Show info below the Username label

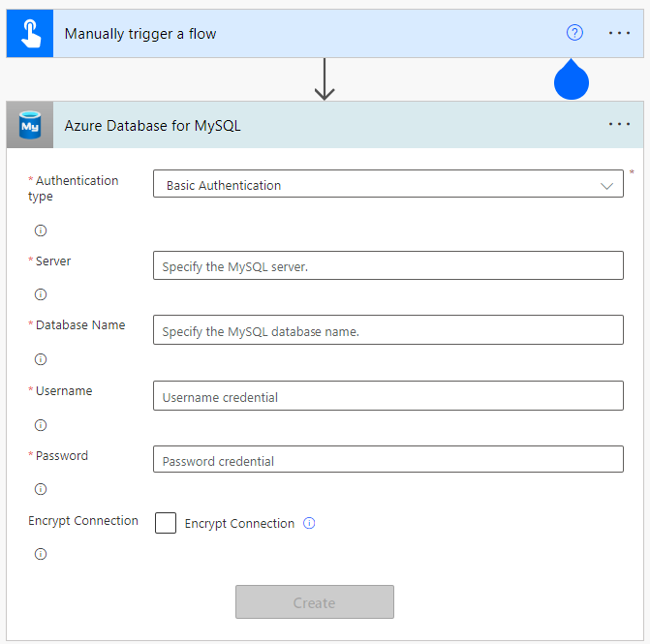[41, 425]
